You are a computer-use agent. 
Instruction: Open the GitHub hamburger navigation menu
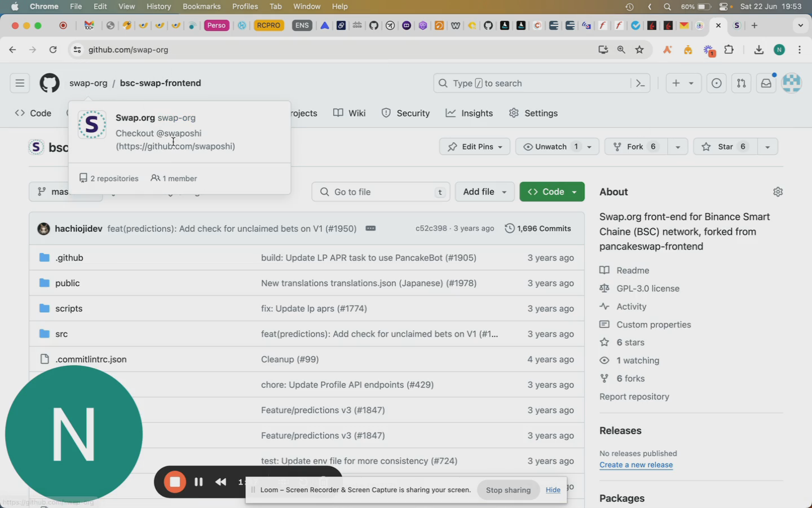point(20,83)
